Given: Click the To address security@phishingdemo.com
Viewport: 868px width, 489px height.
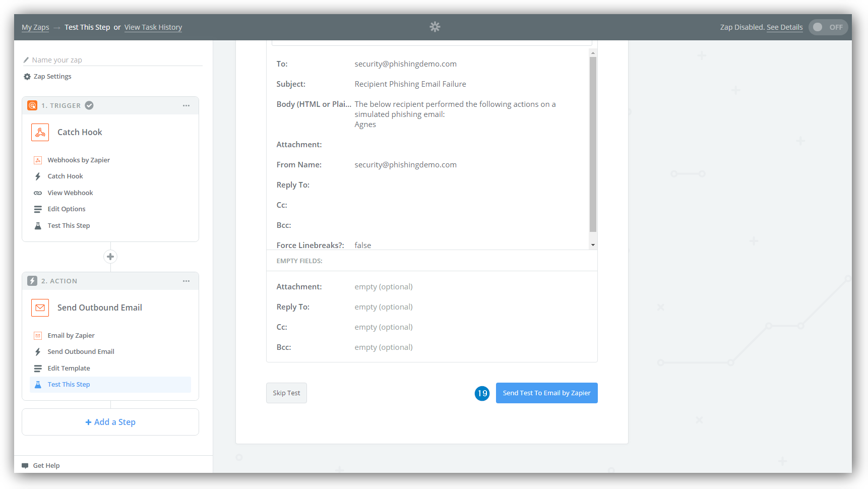Looking at the screenshot, I should point(405,64).
